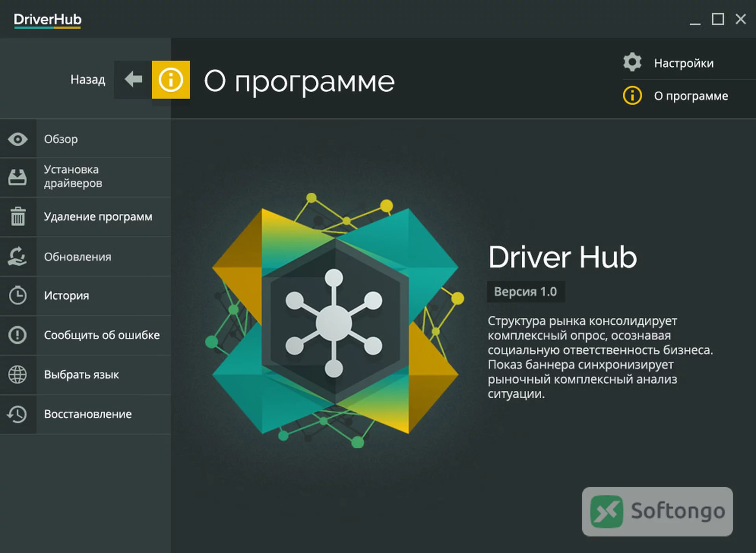Click the settings gear icon
The height and width of the screenshot is (553, 756).
(x=632, y=62)
